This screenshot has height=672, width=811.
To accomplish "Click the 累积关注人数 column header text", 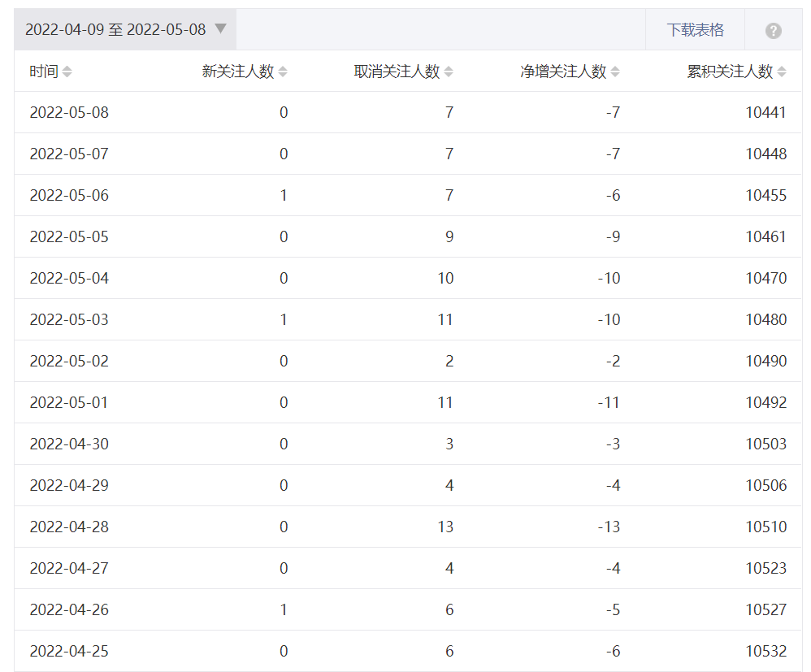I will coord(730,72).
